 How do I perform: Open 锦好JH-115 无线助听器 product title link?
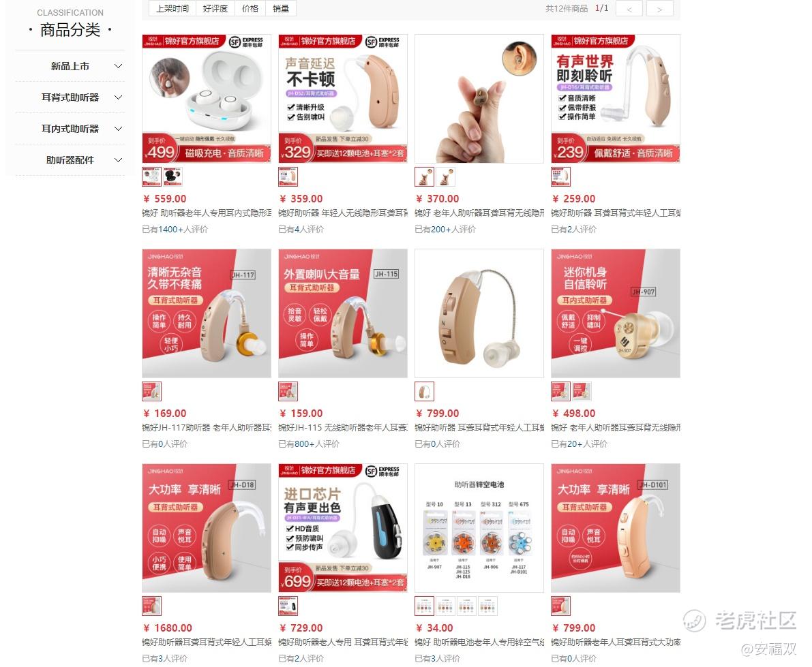click(343, 427)
